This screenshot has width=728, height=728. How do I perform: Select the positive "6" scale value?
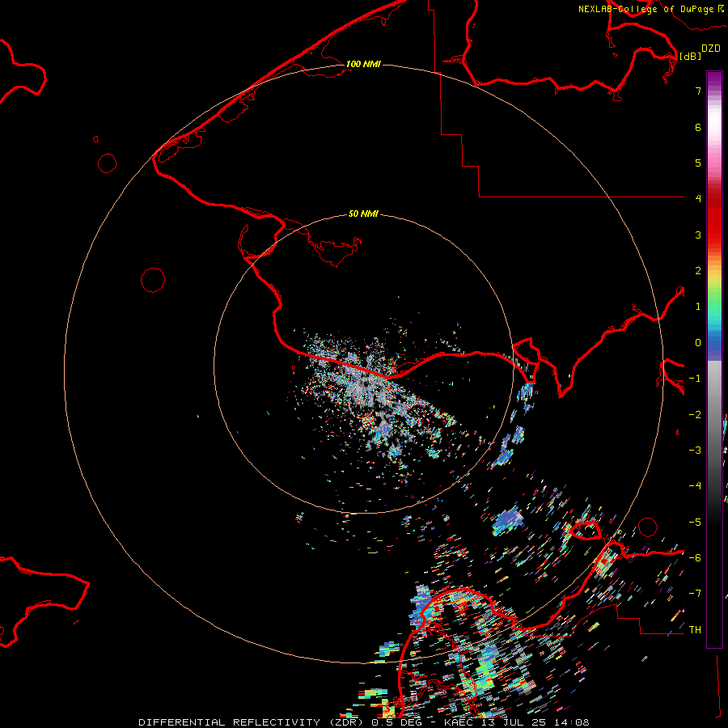(698, 127)
